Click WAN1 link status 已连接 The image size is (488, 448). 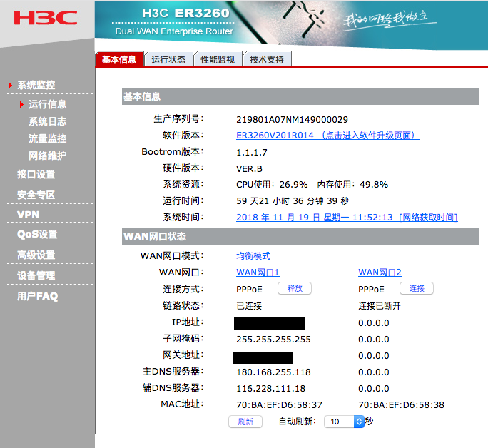(x=249, y=306)
